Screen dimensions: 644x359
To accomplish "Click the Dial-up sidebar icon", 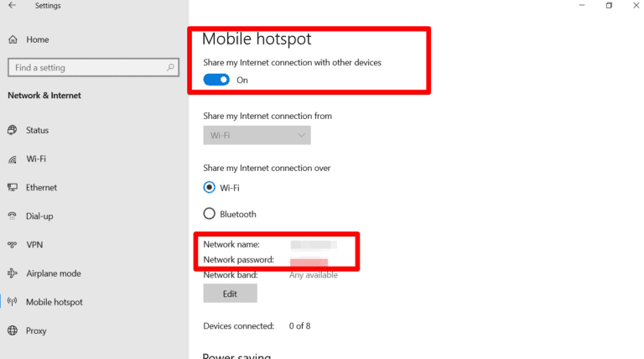I will point(13,216).
